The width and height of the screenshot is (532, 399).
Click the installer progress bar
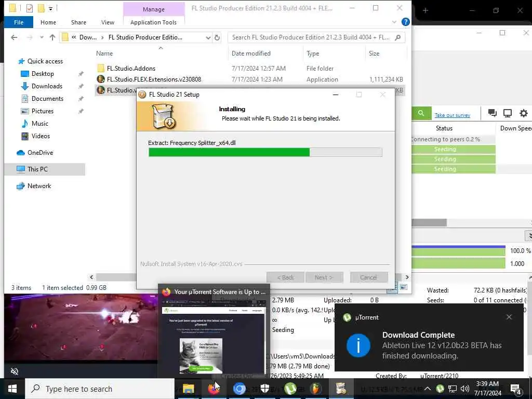265,152
